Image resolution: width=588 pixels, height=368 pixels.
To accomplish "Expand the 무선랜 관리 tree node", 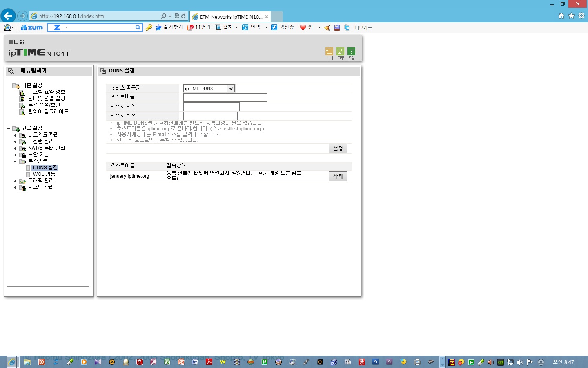I will (x=15, y=142).
